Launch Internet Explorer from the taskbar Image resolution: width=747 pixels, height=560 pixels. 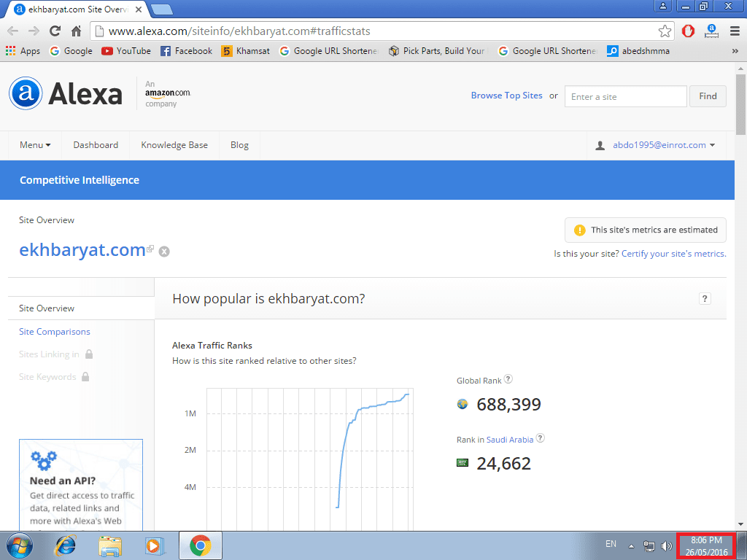65,545
